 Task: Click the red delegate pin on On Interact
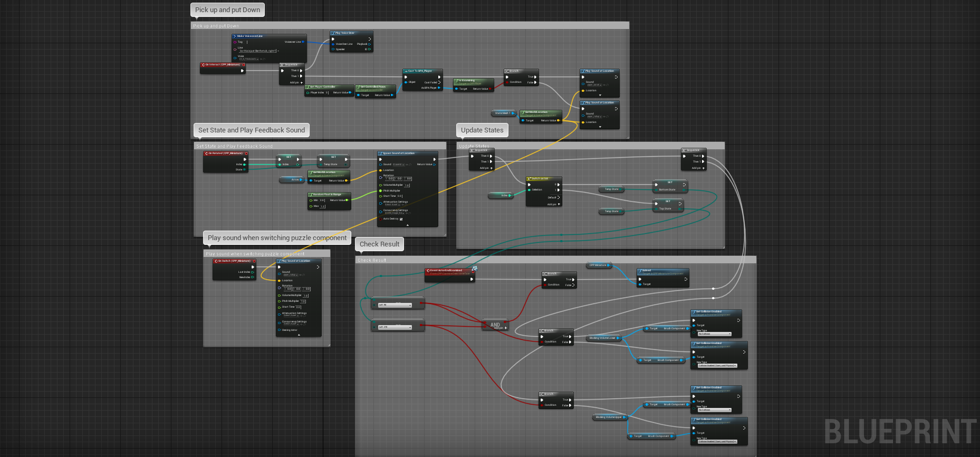pos(244,65)
